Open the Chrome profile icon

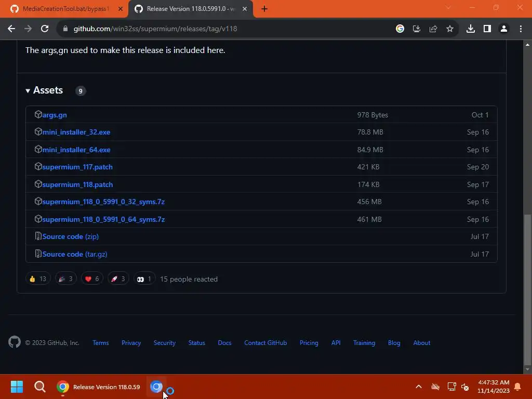tap(504, 29)
